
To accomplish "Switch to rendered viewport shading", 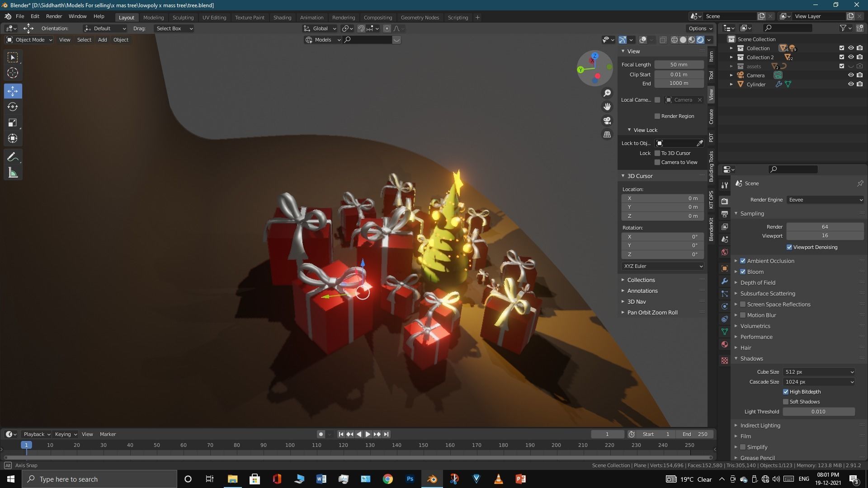I will (700, 40).
